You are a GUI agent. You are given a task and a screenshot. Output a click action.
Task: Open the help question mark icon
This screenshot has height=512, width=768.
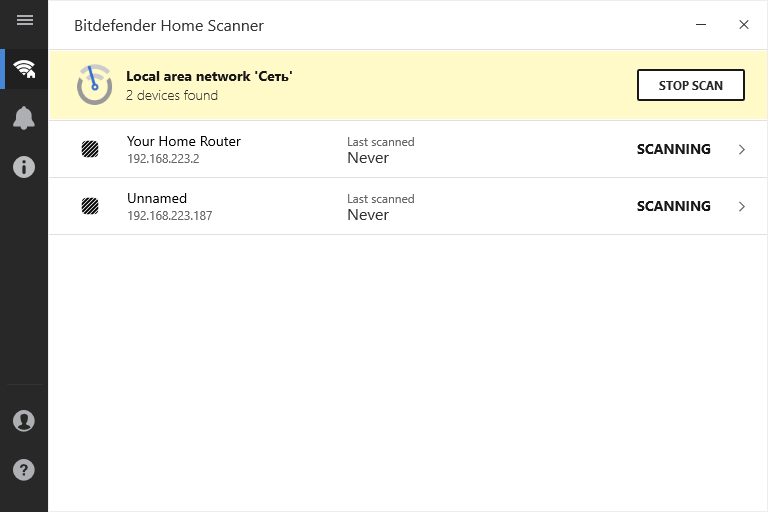tap(24, 469)
